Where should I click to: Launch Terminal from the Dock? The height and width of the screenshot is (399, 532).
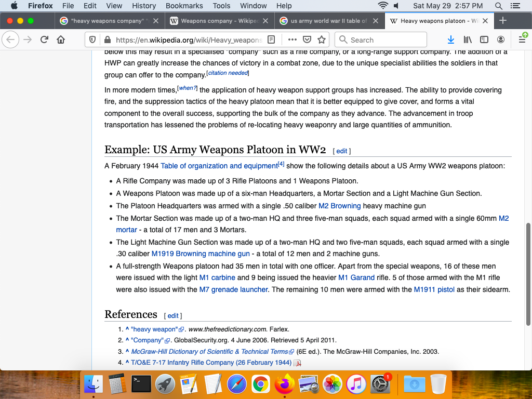[141, 384]
